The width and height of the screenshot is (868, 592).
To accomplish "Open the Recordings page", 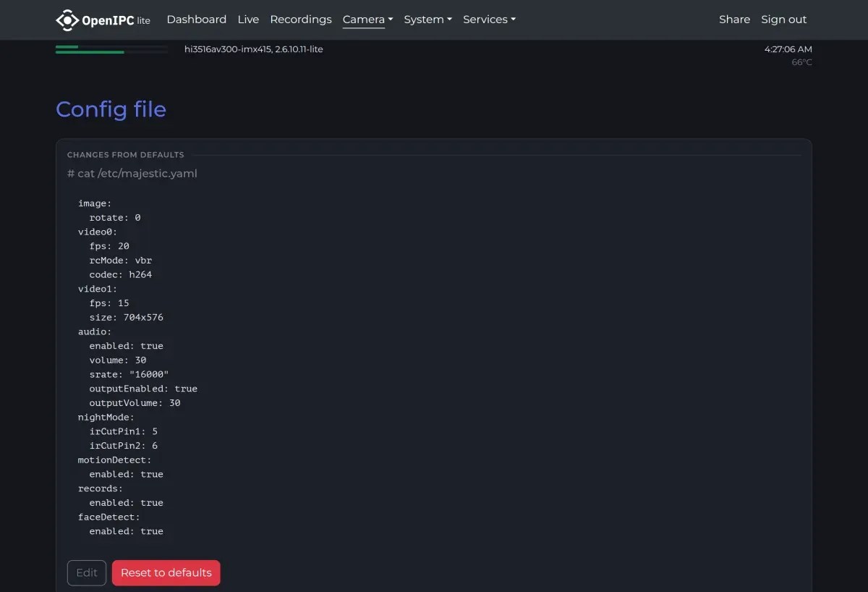I will 301,20.
